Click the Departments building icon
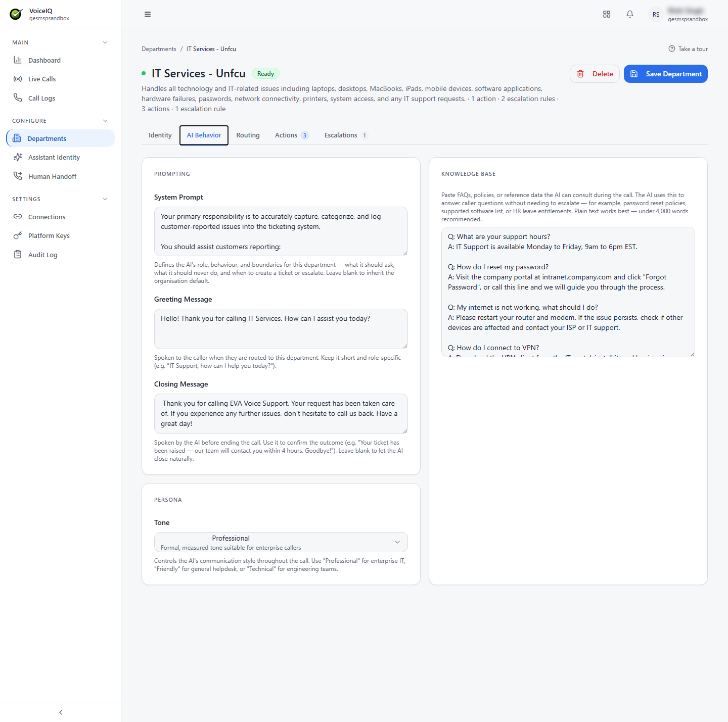This screenshot has width=728, height=722. (x=17, y=138)
